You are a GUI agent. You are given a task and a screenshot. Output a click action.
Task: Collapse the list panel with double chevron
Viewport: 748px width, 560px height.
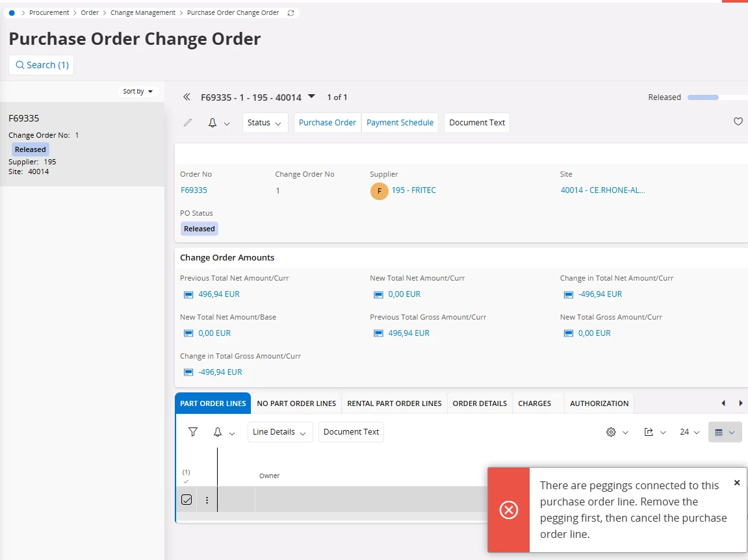187,97
